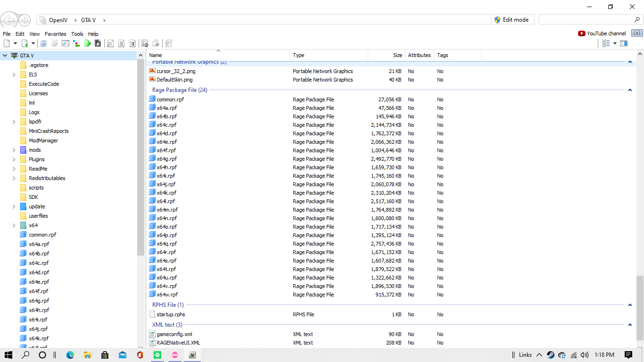Image resolution: width=644 pixels, height=362 pixels.
Task: Open Microsoft Store from the taskbar
Action: pyautogui.click(x=105, y=355)
